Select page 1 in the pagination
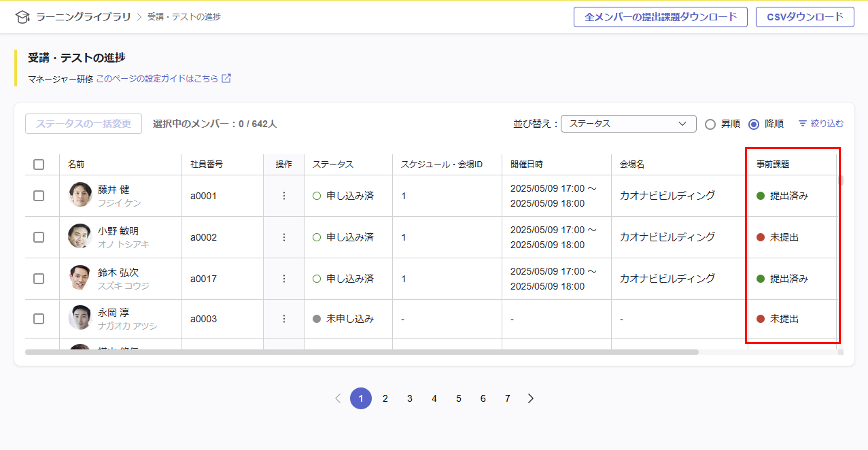The height and width of the screenshot is (450, 868). click(x=361, y=398)
